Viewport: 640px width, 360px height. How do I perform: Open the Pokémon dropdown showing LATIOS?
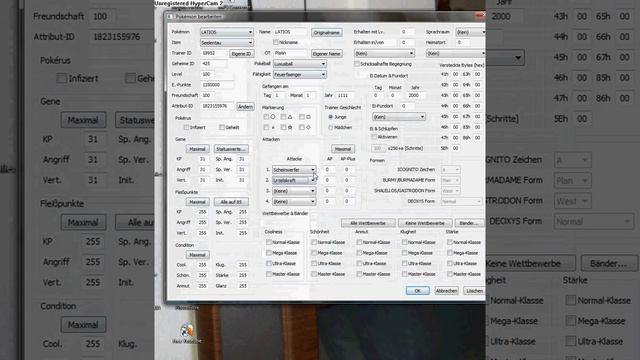point(227,32)
